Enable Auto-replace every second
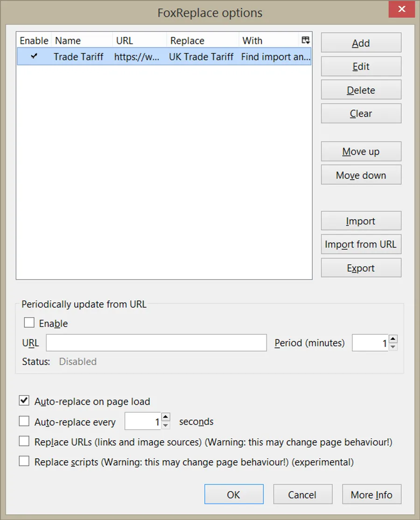The height and width of the screenshot is (520, 420). [x=24, y=421]
